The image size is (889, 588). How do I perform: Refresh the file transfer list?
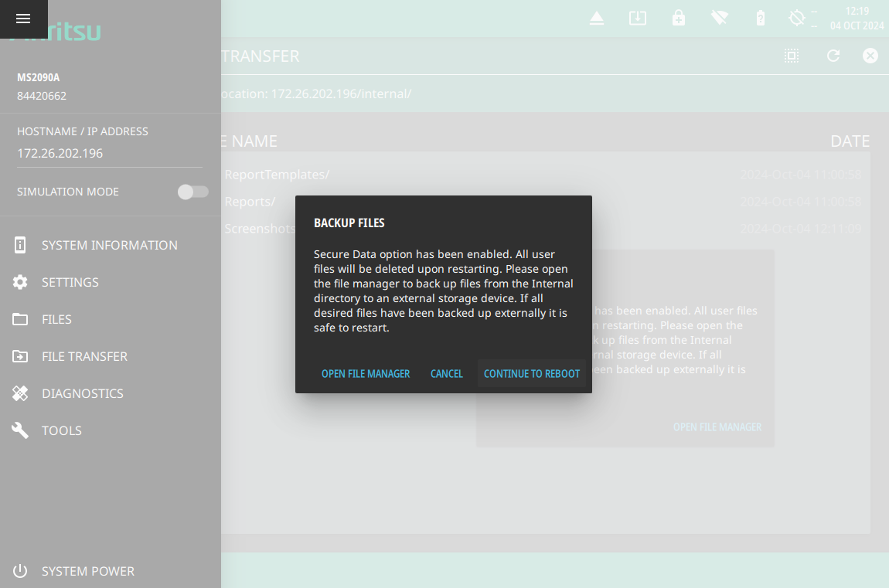point(833,56)
